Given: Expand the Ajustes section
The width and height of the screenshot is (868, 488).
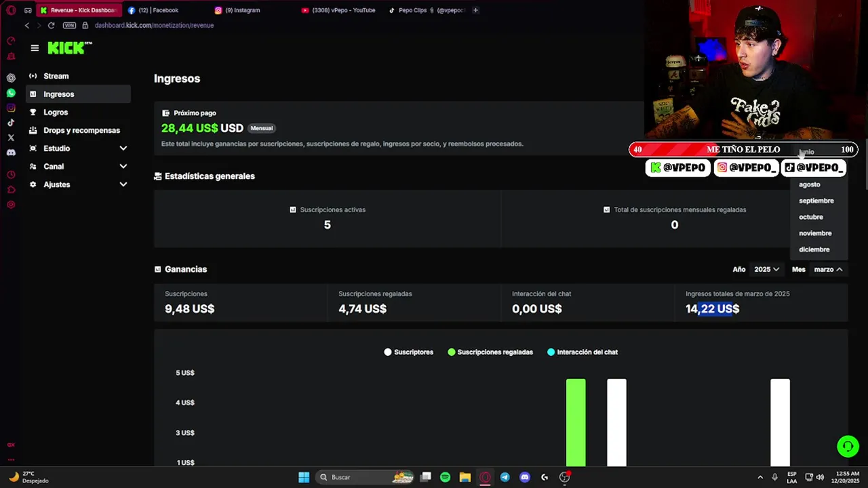Looking at the screenshot, I should pyautogui.click(x=79, y=184).
